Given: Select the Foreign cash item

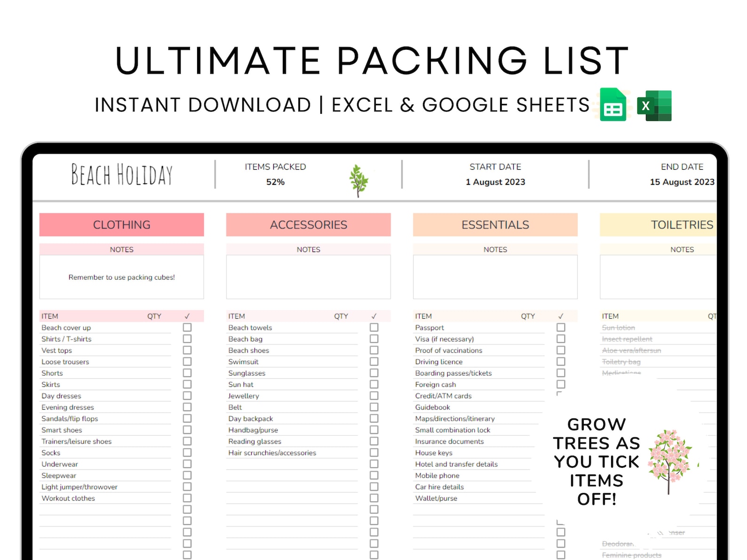Looking at the screenshot, I should coord(435,385).
